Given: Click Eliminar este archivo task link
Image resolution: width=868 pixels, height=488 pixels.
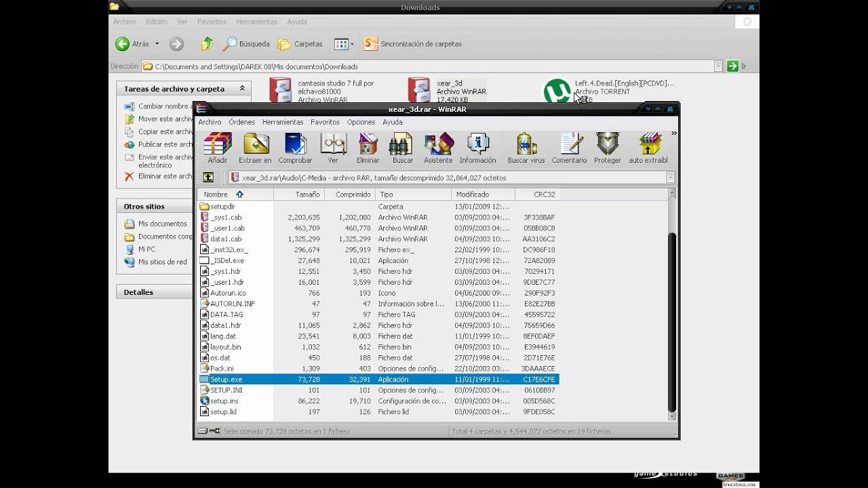Looking at the screenshot, I should 165,176.
